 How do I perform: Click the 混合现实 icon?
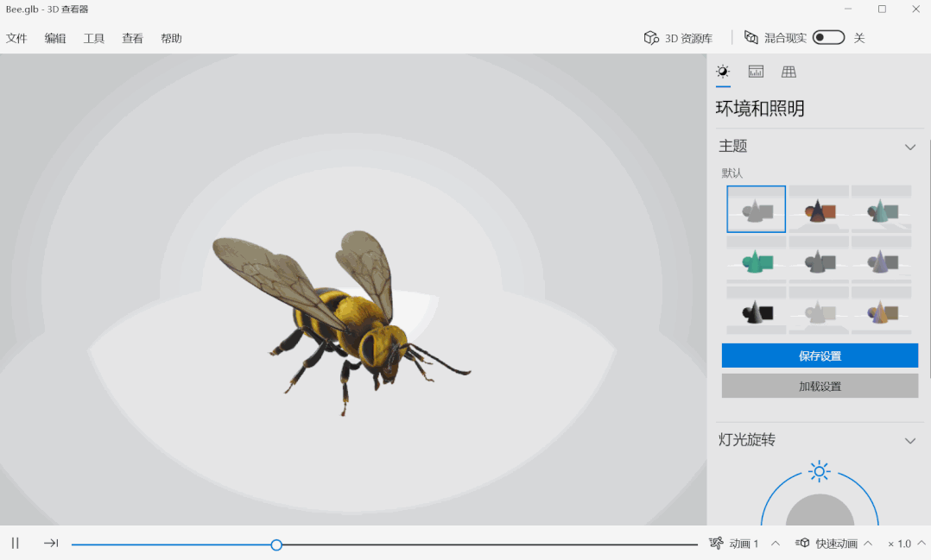click(751, 37)
